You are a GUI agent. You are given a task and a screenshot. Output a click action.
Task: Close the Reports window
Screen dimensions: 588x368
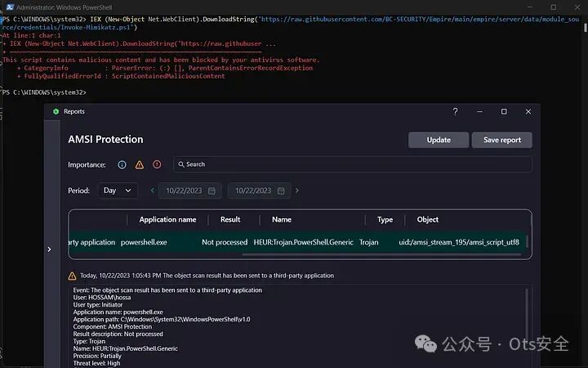point(528,111)
